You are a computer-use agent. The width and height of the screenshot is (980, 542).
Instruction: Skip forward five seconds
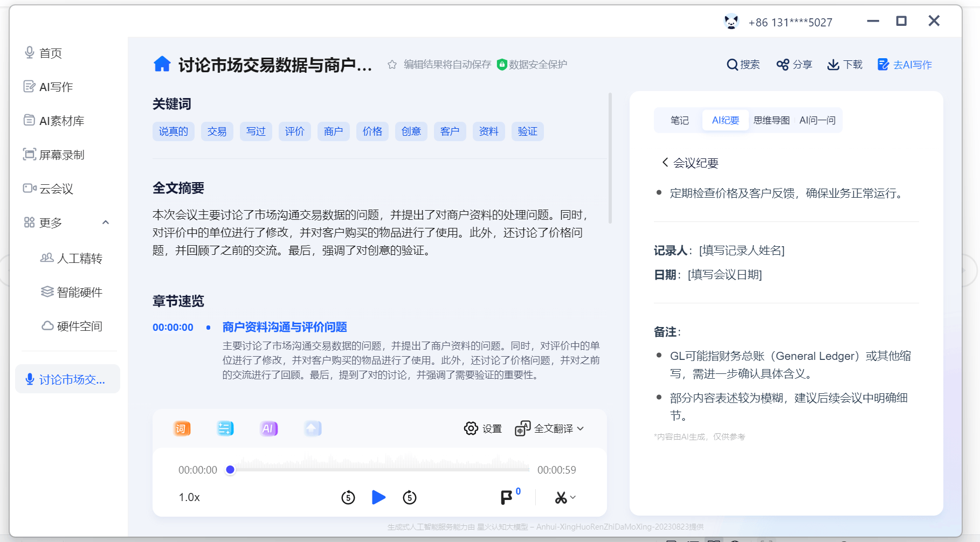click(410, 497)
